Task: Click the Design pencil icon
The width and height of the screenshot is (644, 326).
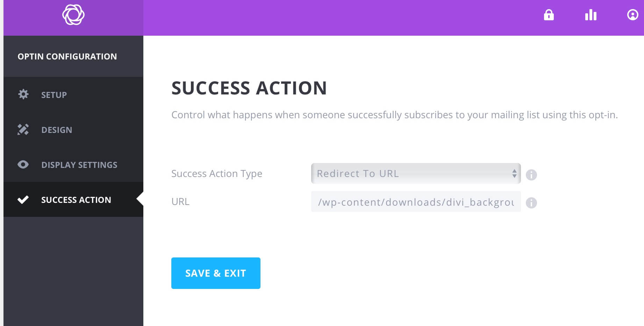Action: tap(23, 129)
